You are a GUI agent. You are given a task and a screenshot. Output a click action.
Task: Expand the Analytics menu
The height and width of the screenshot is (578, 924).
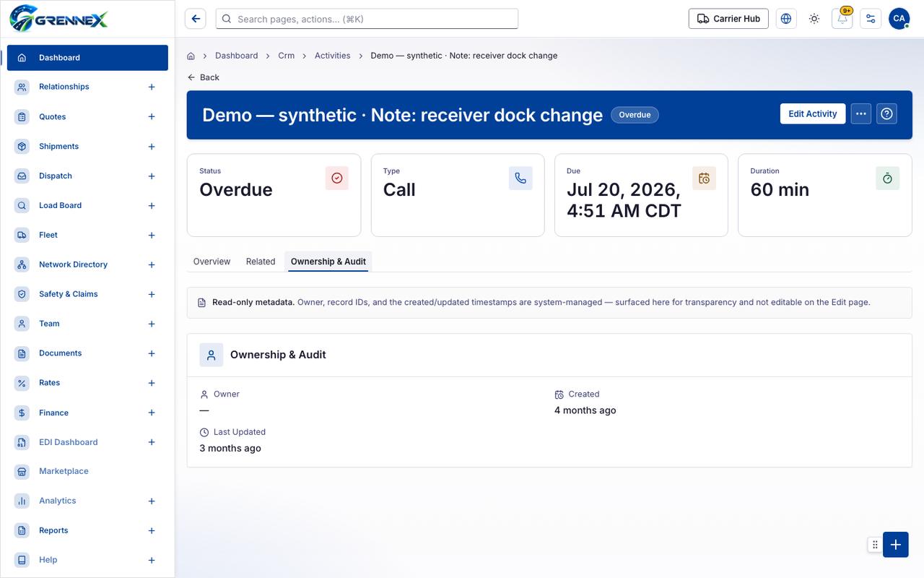[152, 501]
